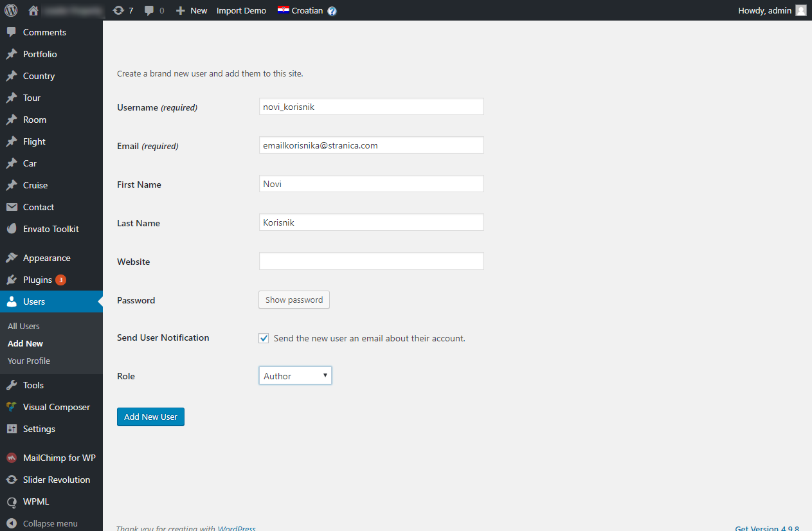
Task: Click Import Demo in the admin bar
Action: tap(241, 10)
